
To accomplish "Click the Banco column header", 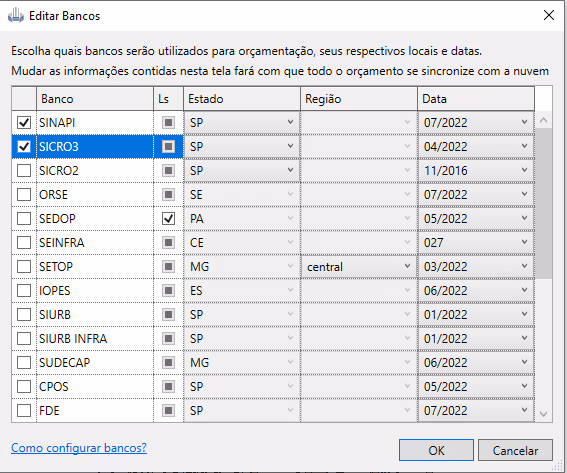I will pyautogui.click(x=95, y=99).
